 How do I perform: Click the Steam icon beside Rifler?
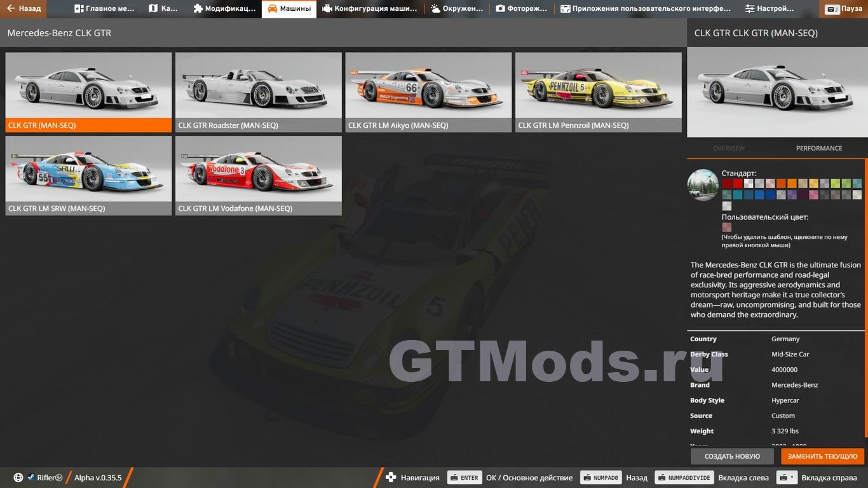[31, 478]
